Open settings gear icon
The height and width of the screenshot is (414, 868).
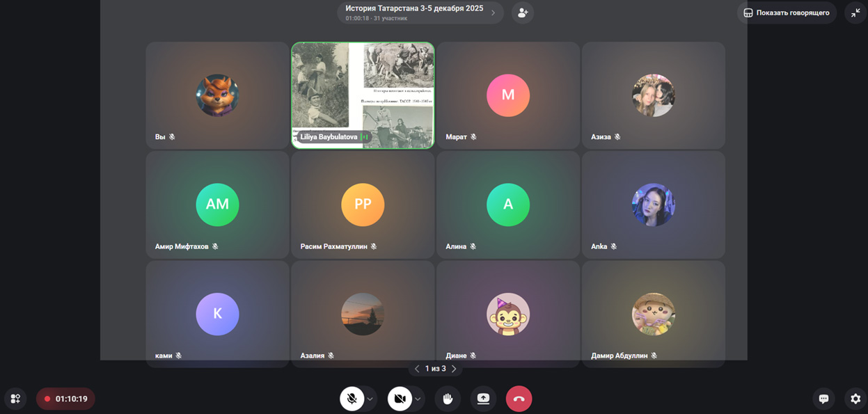(855, 399)
